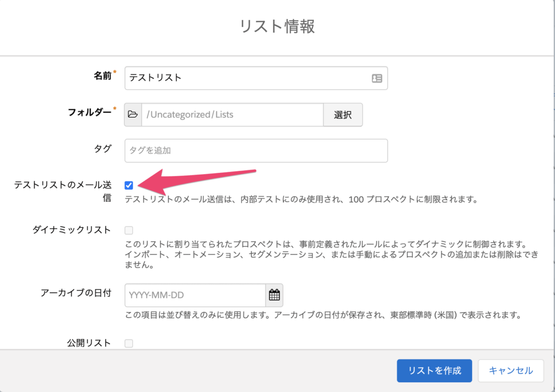Click the blue リストを作成 button
Viewport: 555px width, 392px height.
(x=434, y=370)
